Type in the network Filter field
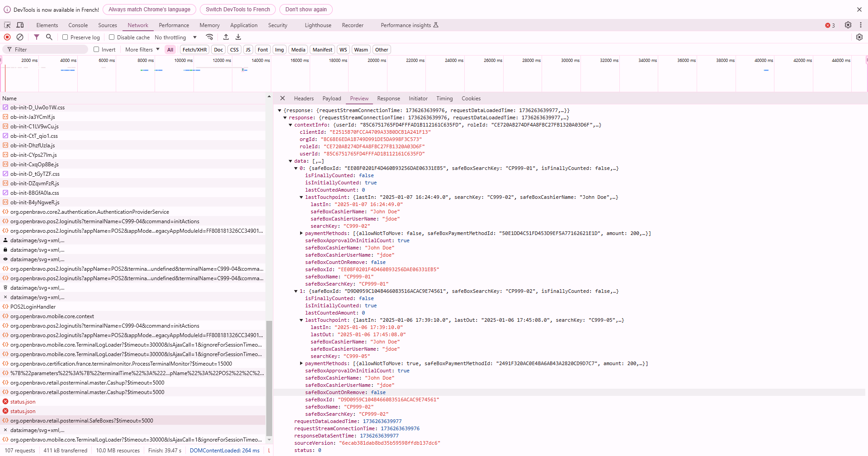This screenshot has width=868, height=456. [x=45, y=50]
